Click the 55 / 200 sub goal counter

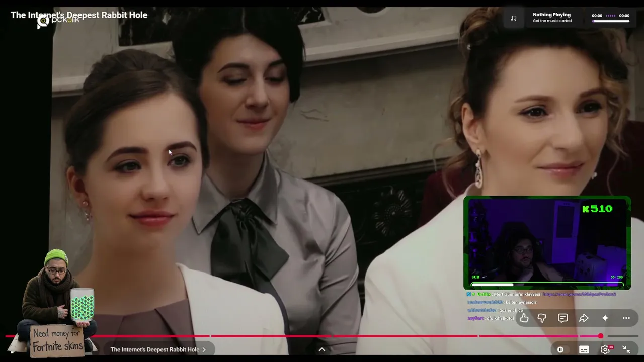point(616,277)
